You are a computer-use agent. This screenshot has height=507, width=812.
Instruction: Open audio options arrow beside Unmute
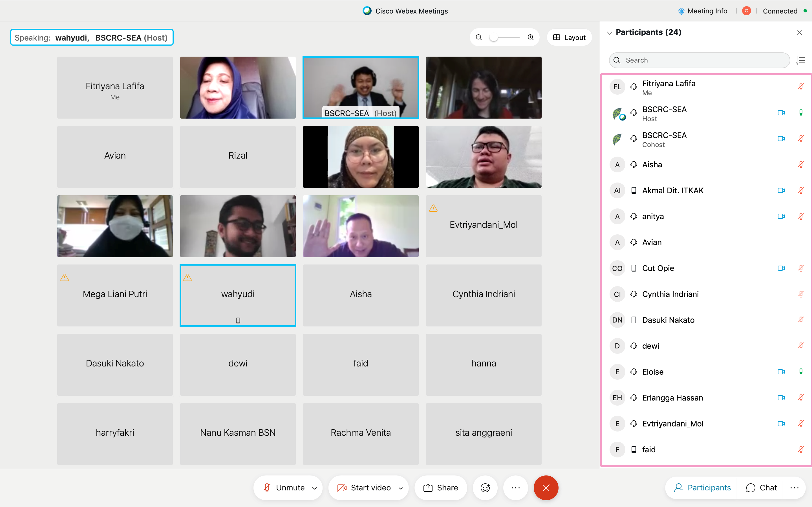(x=315, y=488)
